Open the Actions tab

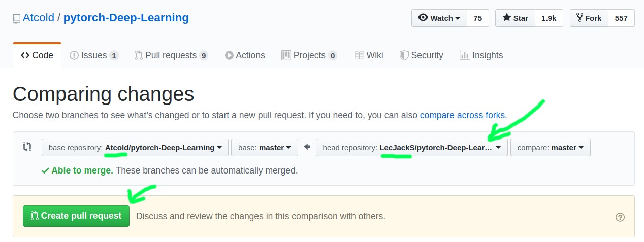coord(245,55)
